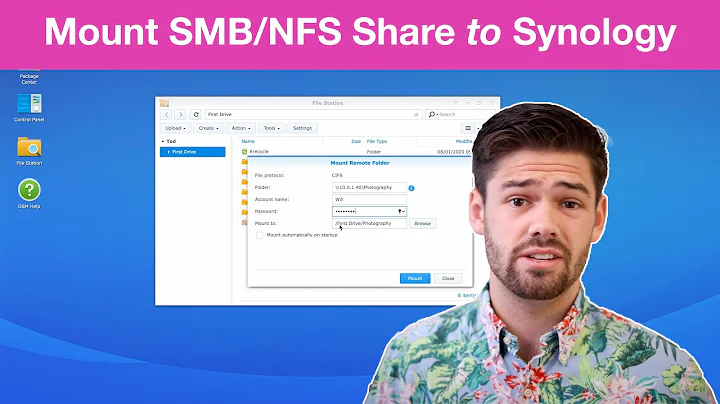
Task: Click the blue info icon beside Folder field
Action: (411, 188)
